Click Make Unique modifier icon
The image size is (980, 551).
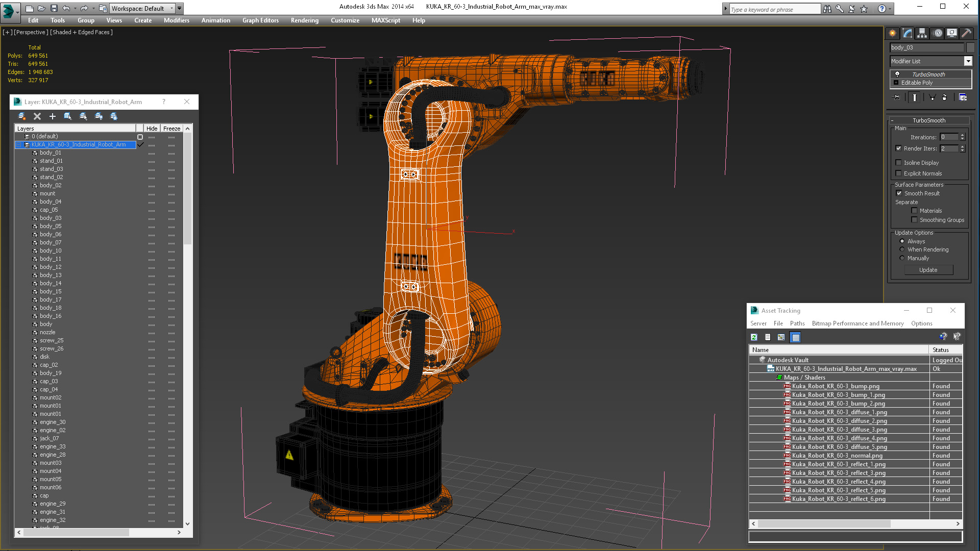pos(932,97)
